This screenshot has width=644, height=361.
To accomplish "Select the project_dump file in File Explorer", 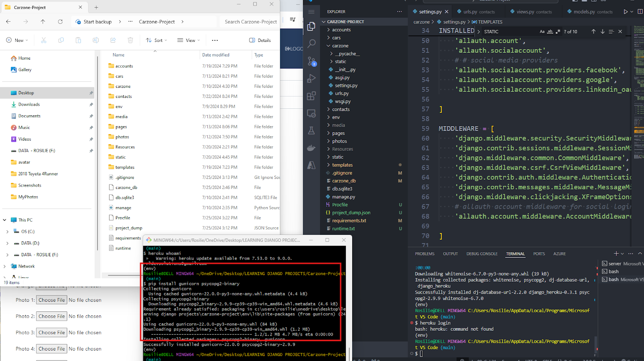I will 129,228.
